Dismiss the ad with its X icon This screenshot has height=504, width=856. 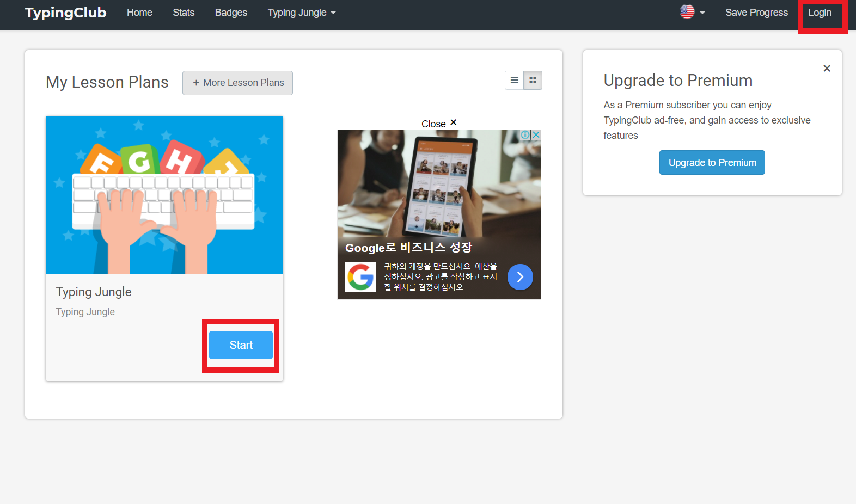536,134
